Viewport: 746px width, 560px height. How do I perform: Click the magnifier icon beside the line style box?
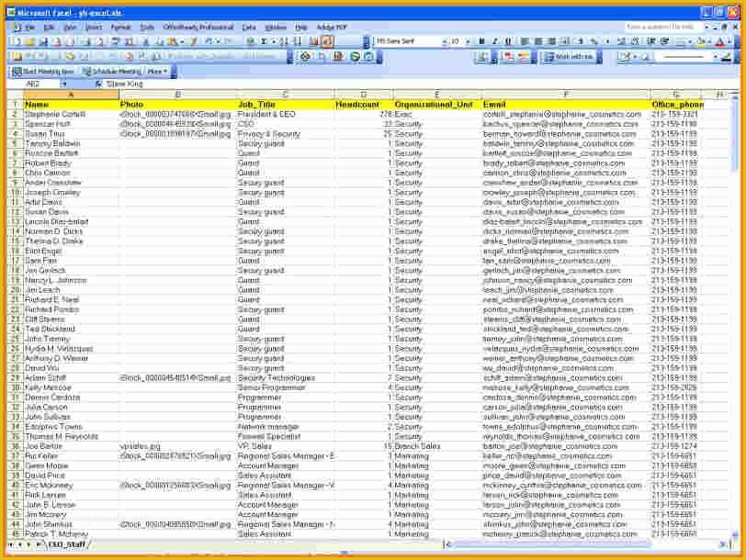pos(646,57)
